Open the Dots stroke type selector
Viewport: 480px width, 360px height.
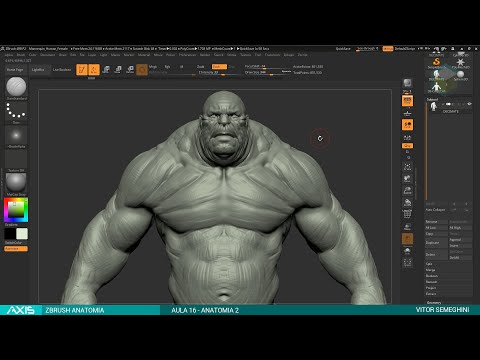pyautogui.click(x=16, y=112)
